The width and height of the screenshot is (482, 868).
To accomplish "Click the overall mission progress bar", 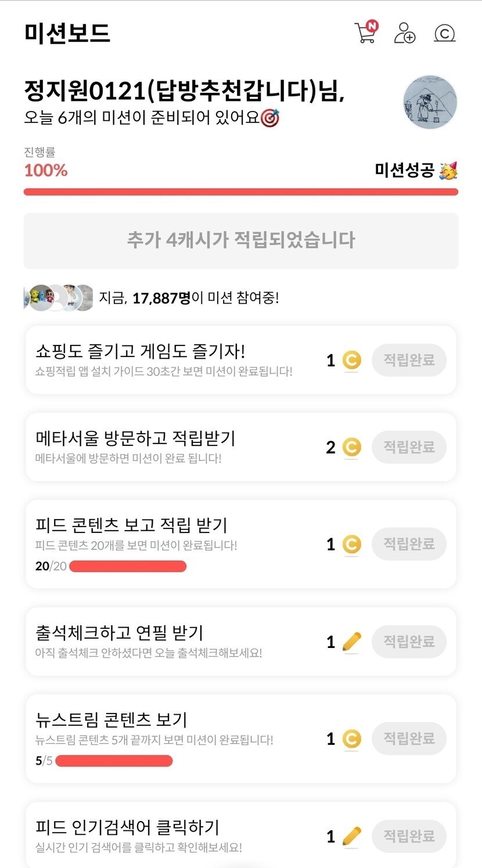I will (x=241, y=192).
